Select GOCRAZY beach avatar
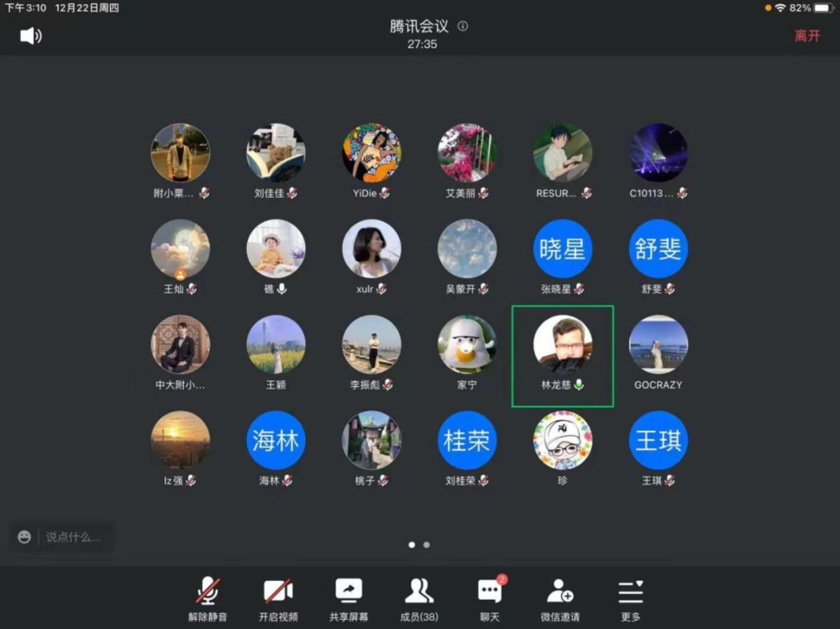 click(659, 344)
